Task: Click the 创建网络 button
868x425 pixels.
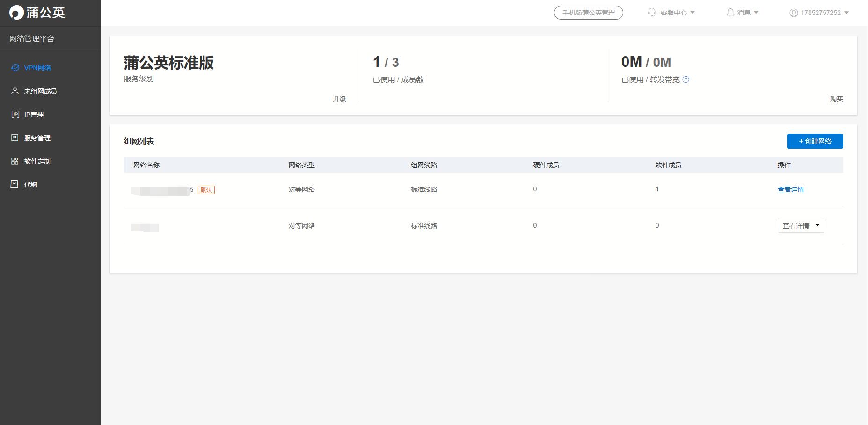Action: pyautogui.click(x=815, y=141)
